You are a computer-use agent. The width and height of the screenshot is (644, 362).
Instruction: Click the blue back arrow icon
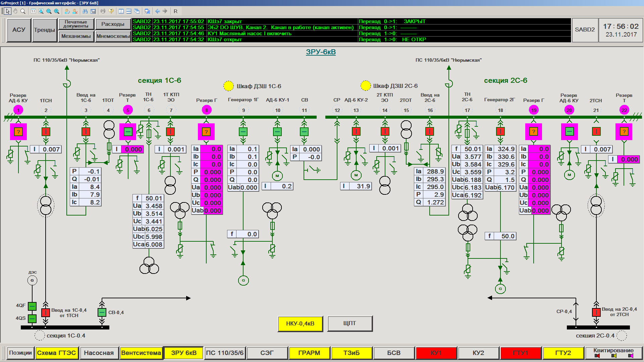pos(157,11)
